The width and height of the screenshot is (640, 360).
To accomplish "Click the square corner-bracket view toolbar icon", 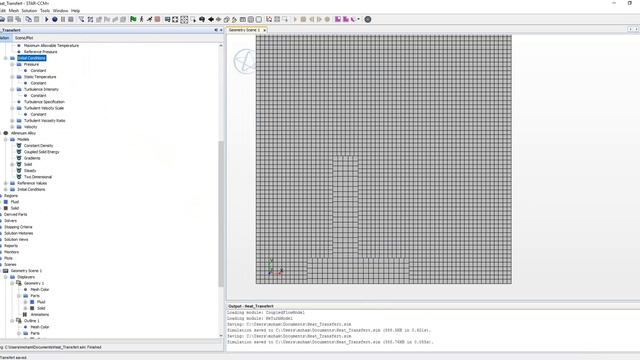I will click(175, 19).
